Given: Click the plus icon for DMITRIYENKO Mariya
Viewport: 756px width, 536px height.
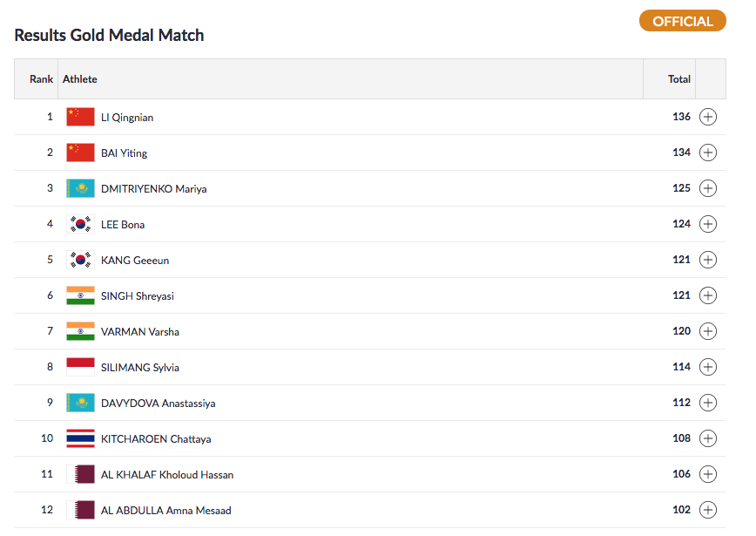Looking at the screenshot, I should (708, 189).
